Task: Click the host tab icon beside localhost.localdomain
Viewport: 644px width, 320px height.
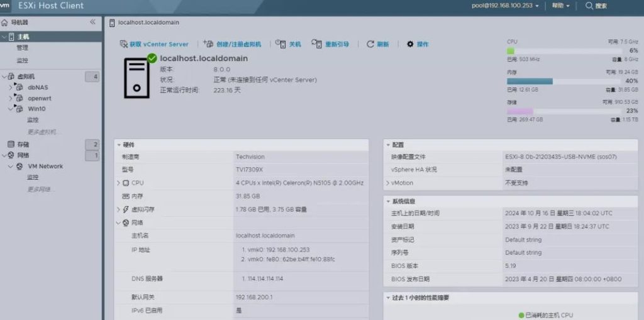Action: 112,23
